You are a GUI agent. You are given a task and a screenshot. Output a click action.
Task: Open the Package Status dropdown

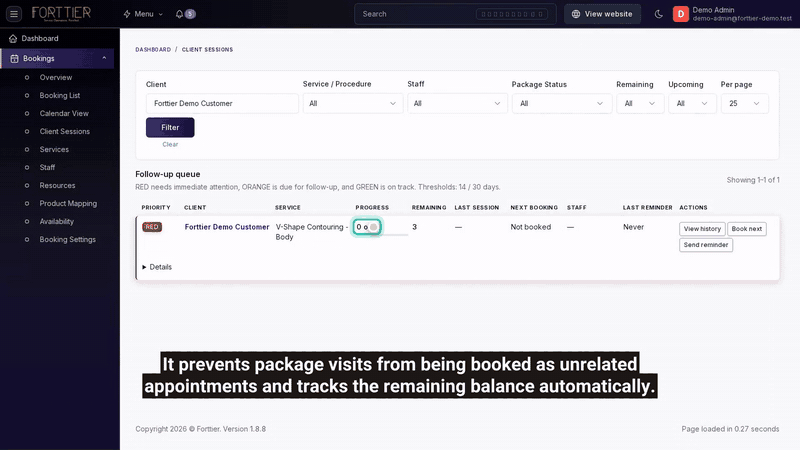pyautogui.click(x=562, y=104)
